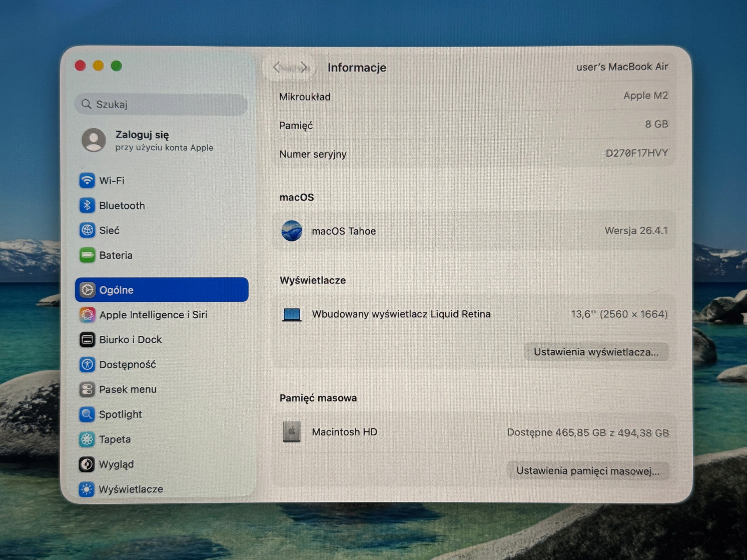Open Pasek menu label in sidebar
Viewport: 747px width, 560px height.
coord(128,389)
